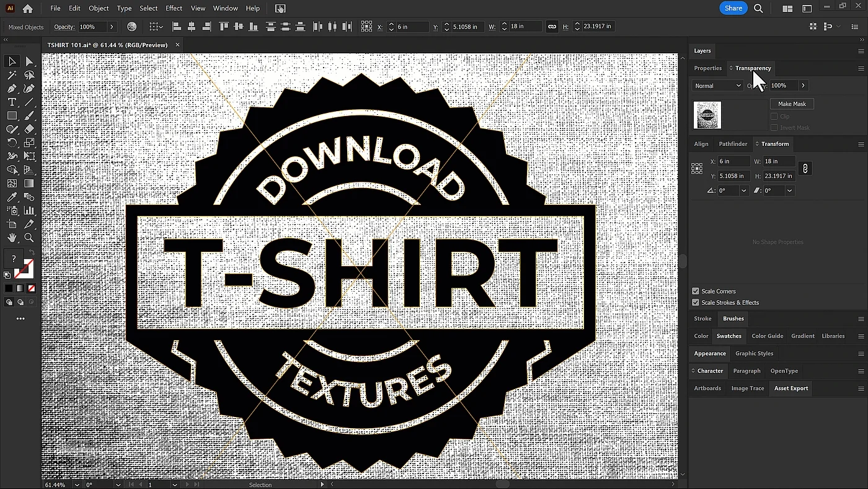Open the rotate angle dropdown in Transform
This screenshot has width=868, height=489.
(743, 191)
